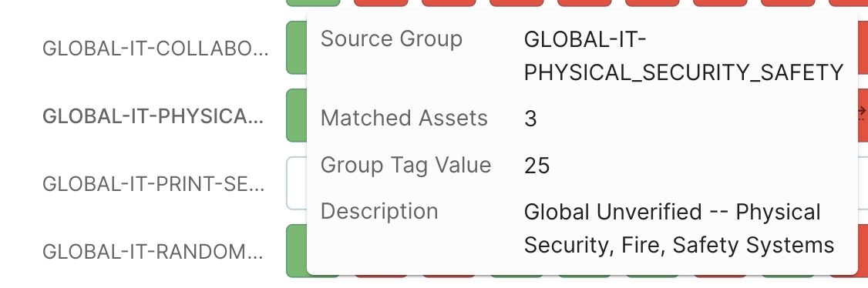Click the group tag value 25
The height and width of the screenshot is (288, 868).
coord(537,166)
